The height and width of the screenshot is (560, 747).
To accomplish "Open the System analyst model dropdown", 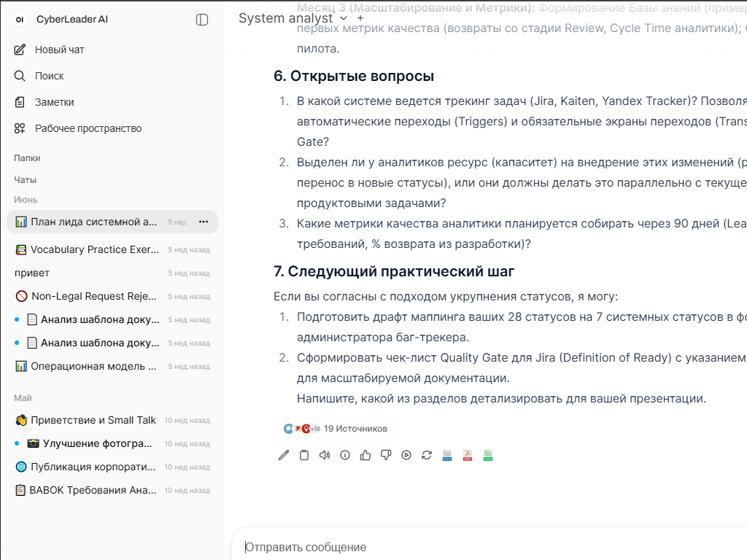I will (x=293, y=18).
